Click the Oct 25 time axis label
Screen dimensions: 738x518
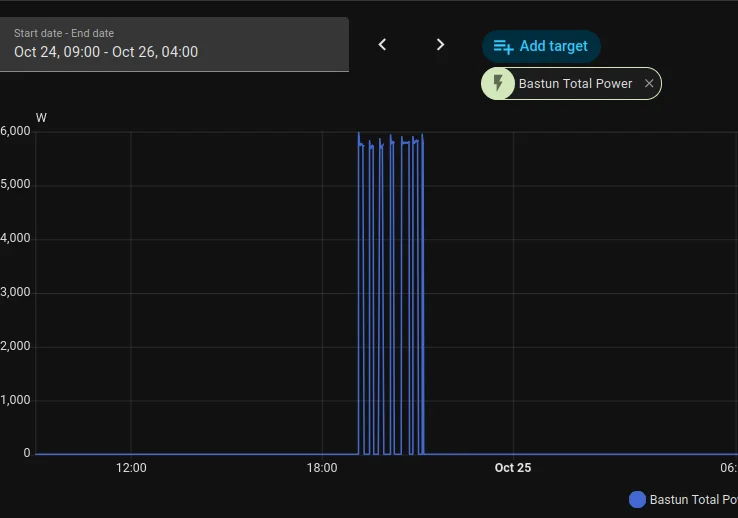pyautogui.click(x=513, y=468)
